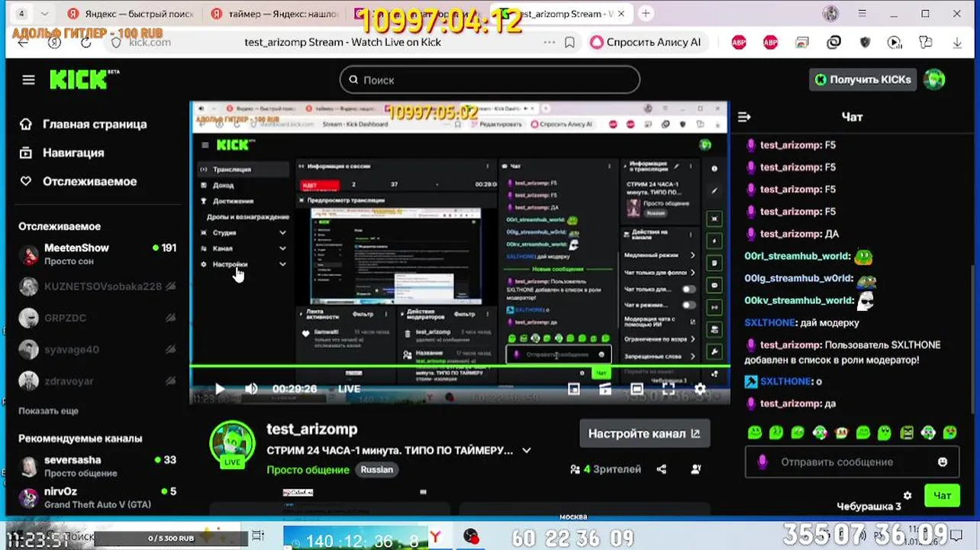980x550 pixels.
Task: Bookmark this page icon
Action: pyautogui.click(x=569, y=43)
